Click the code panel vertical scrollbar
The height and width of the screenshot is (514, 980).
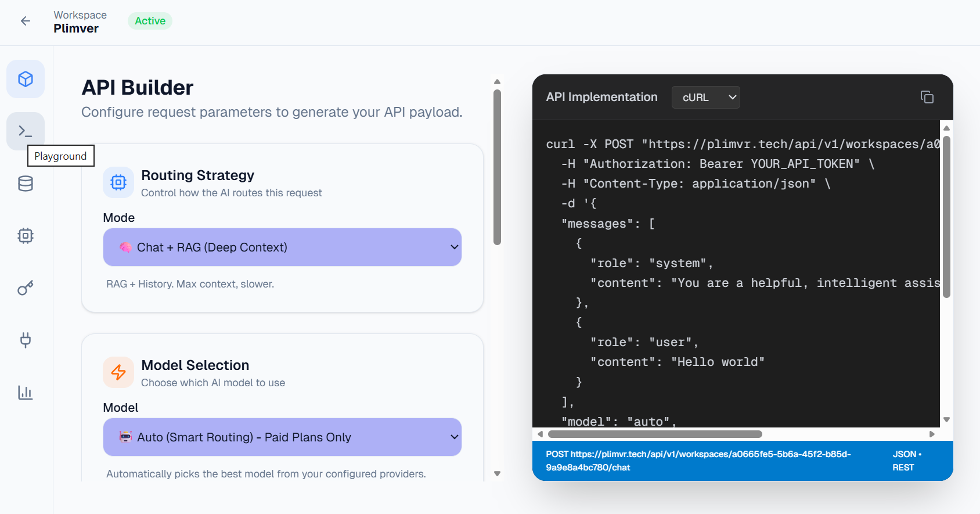(x=946, y=217)
